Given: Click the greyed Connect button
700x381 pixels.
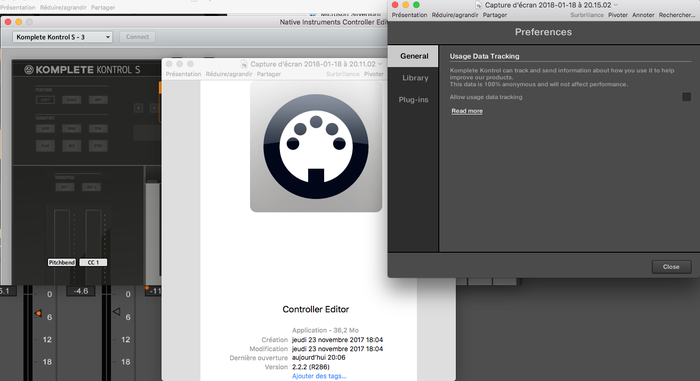Looking at the screenshot, I should tap(138, 37).
